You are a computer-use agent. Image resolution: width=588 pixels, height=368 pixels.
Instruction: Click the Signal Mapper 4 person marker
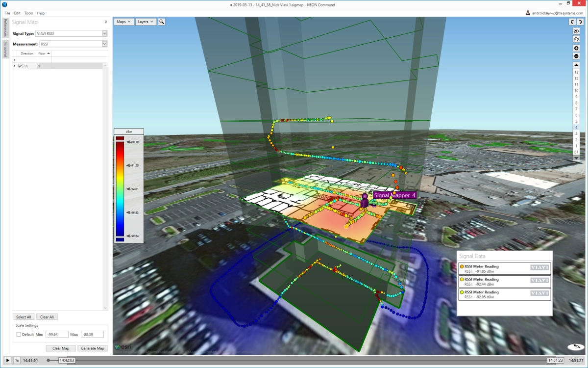365,200
